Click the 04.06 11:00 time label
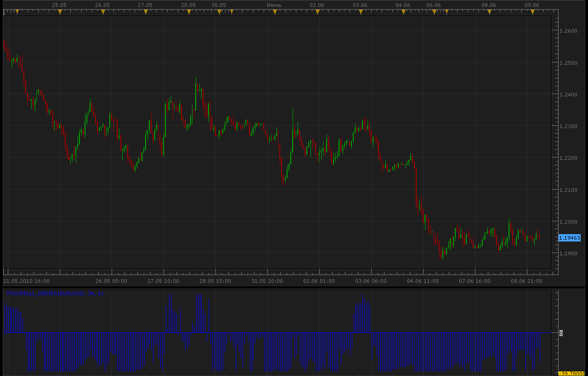The width and height of the screenshot is (588, 376). tap(423, 281)
